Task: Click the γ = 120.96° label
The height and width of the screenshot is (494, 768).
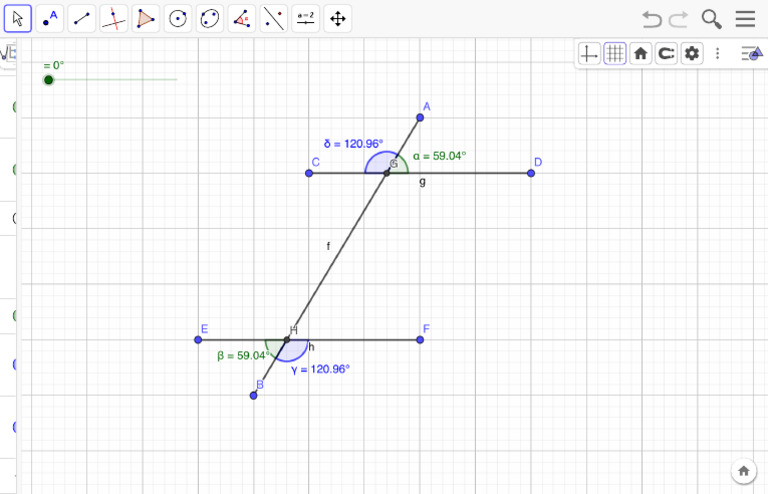Action: tap(320, 370)
